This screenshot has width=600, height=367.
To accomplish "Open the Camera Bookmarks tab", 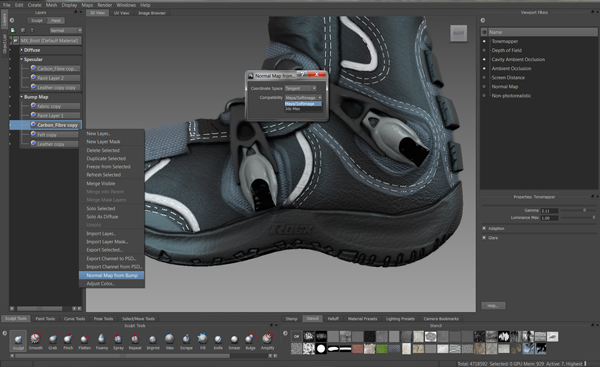I will 441,318.
